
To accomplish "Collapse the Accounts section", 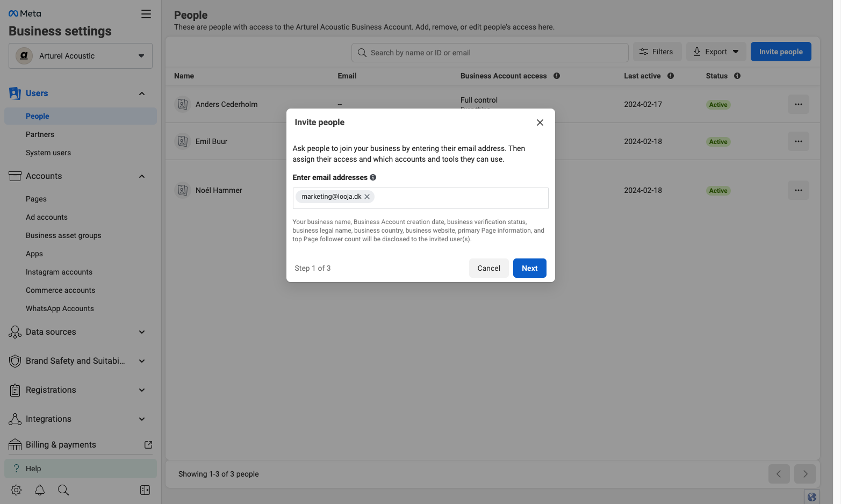I will (x=142, y=176).
